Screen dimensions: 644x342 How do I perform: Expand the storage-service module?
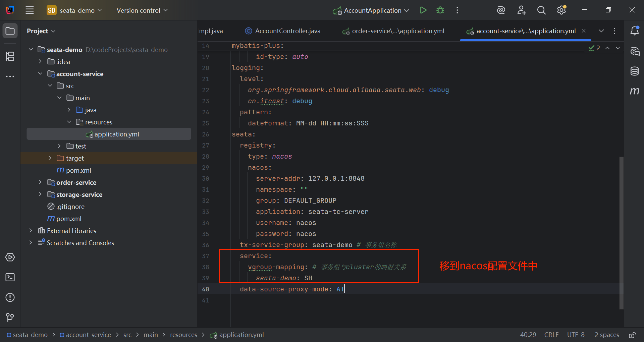point(40,194)
